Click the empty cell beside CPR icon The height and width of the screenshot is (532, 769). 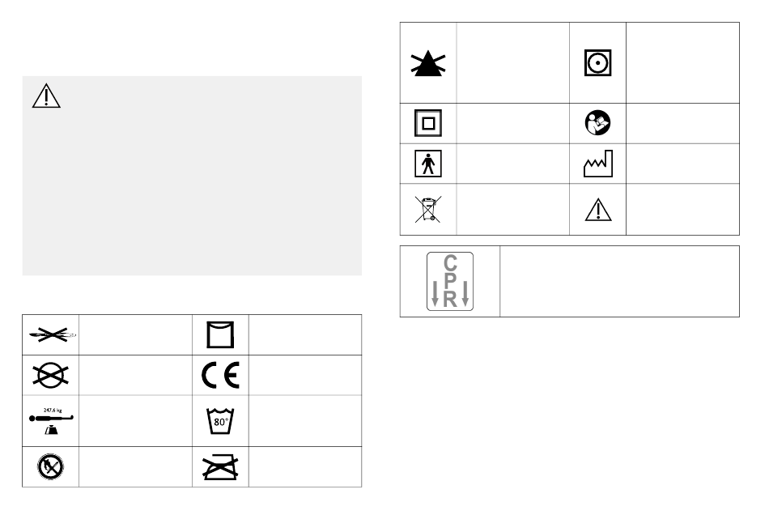tap(619, 282)
